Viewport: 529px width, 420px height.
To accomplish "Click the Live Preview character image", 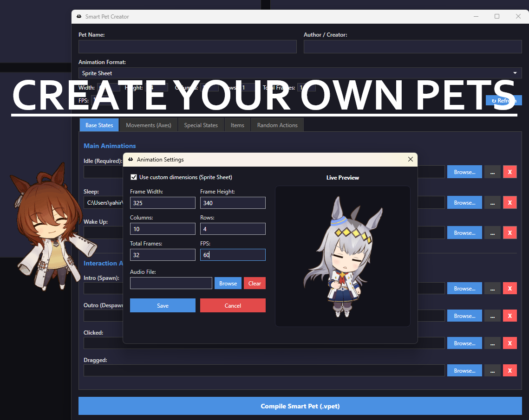I will pos(343,257).
